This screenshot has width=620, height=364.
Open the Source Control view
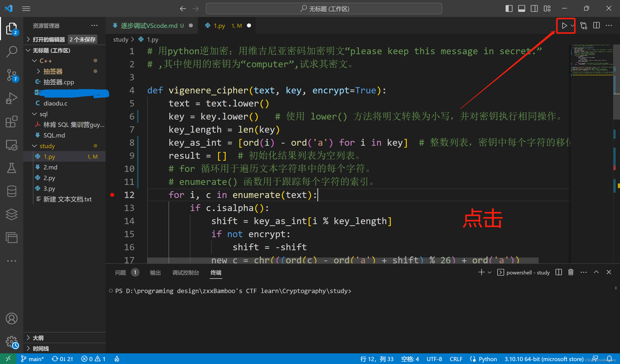point(11,75)
